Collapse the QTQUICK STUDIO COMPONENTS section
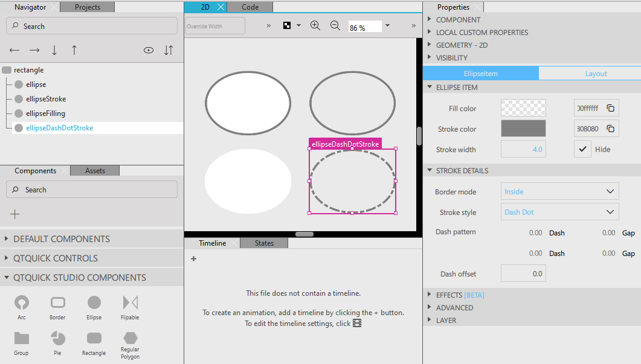Viewport: 641px width, 364px height. click(79, 278)
